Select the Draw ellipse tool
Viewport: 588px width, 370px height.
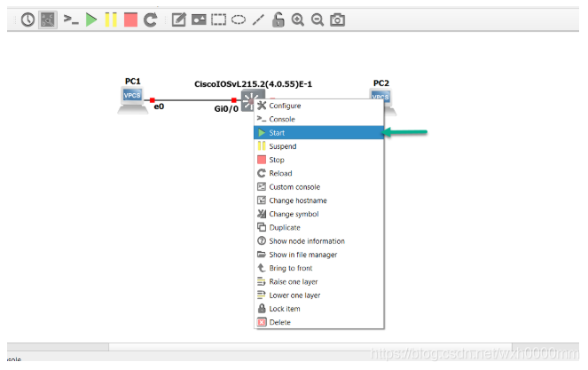pos(238,20)
